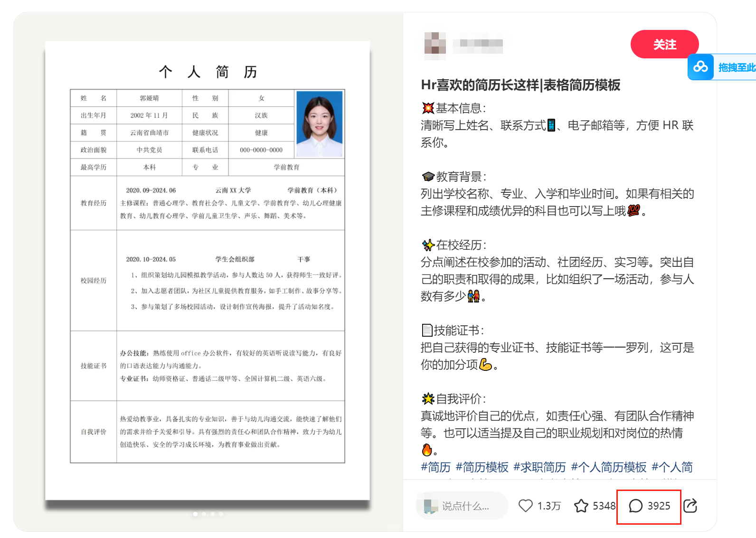
Task: Click the small avatar in comment box
Action: tap(431, 506)
